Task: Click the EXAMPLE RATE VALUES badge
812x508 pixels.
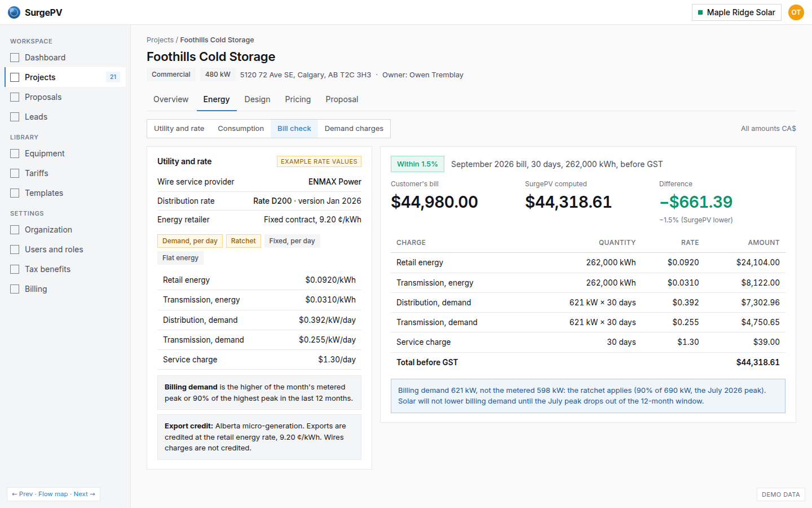Action: pos(319,161)
